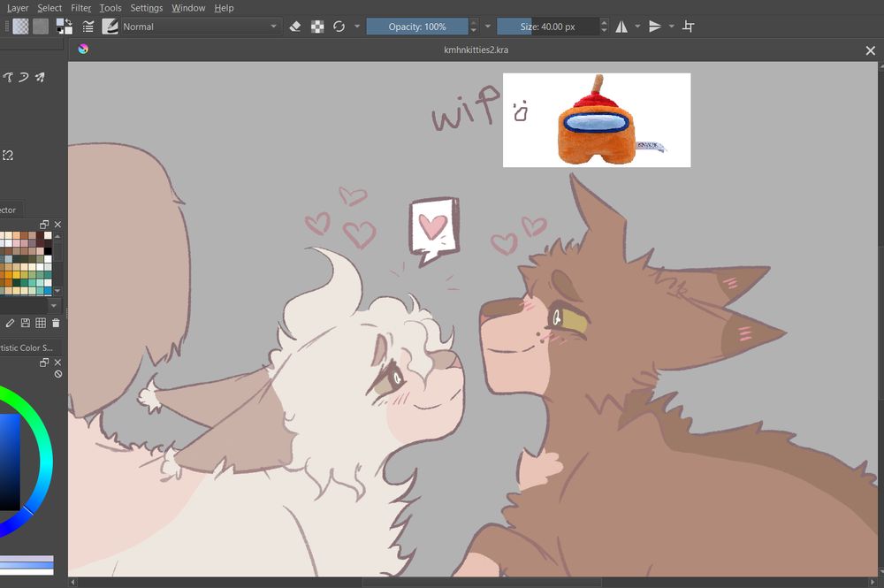Click the horizontal canvas scrollbar
The height and width of the screenshot is (588, 884).
pos(354,581)
